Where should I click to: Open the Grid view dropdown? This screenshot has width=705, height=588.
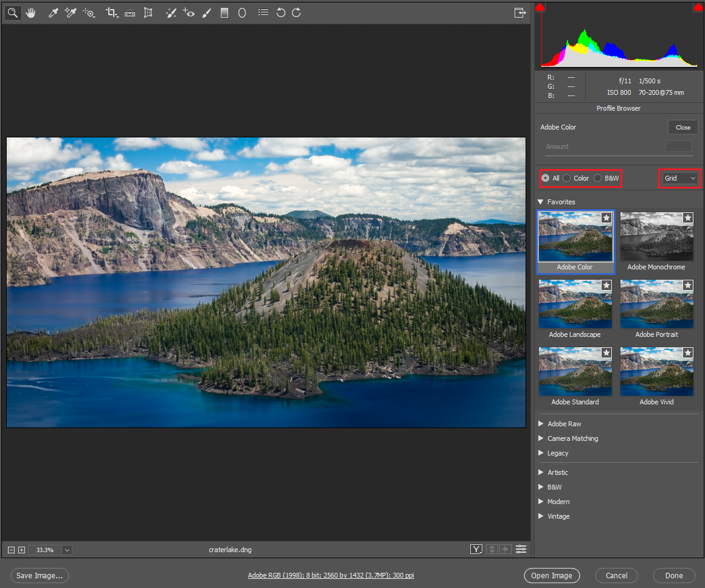point(679,178)
